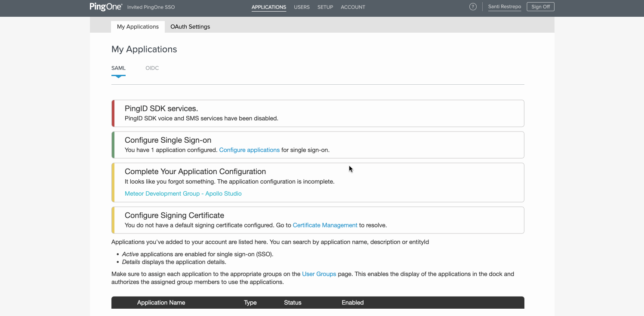Select the SAML tab
644x316 pixels.
pyautogui.click(x=118, y=68)
